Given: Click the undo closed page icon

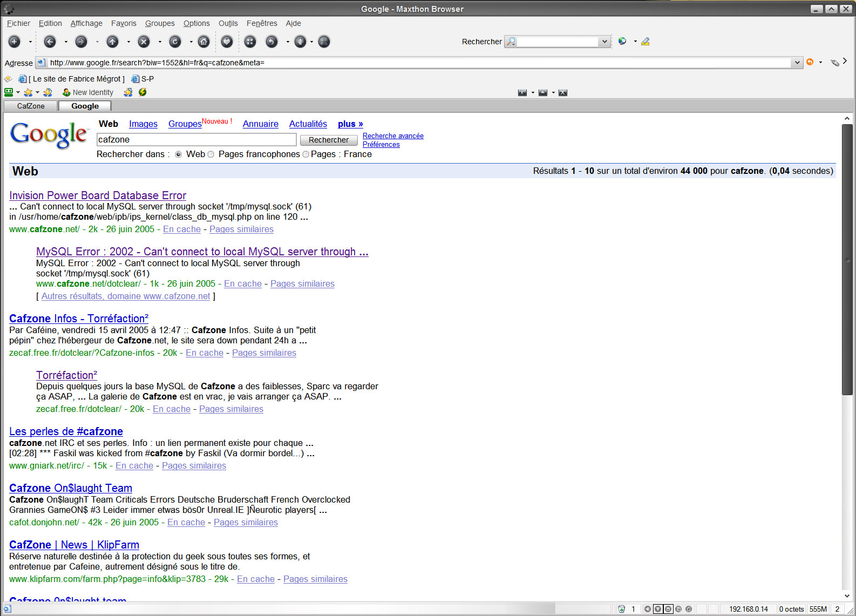Looking at the screenshot, I should point(271,42).
